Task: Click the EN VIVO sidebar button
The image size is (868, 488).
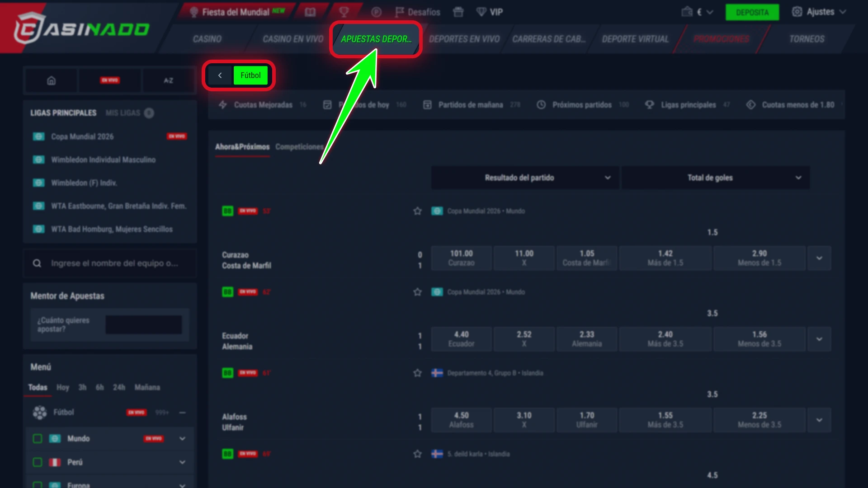Action: click(x=110, y=80)
